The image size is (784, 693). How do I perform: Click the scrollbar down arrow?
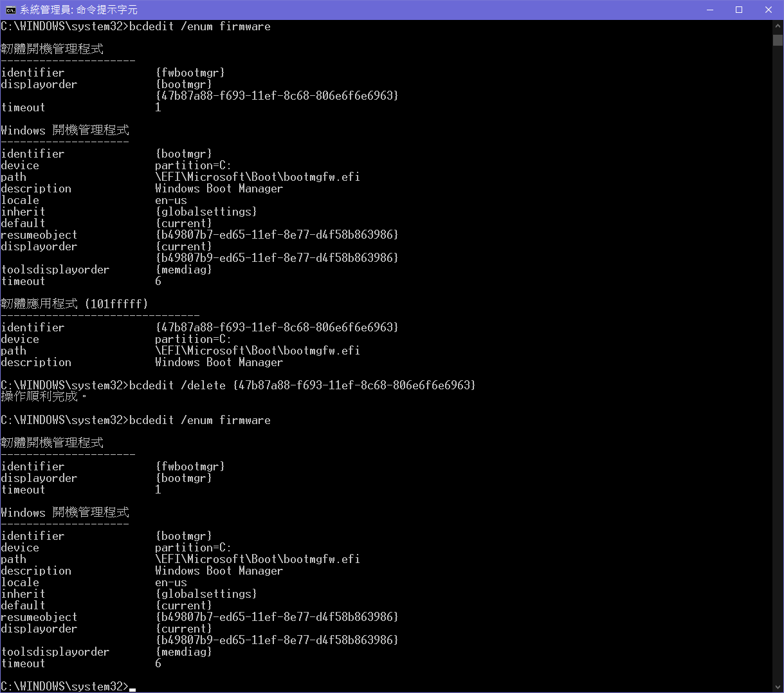(x=778, y=686)
